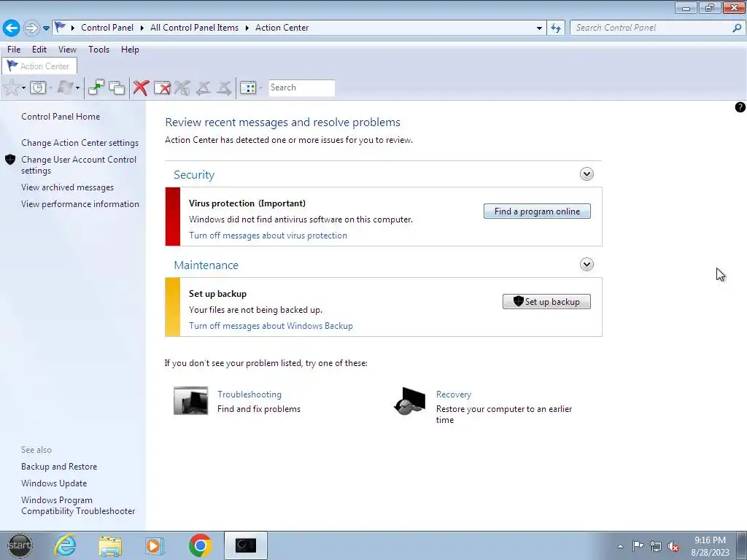Click the taskbar clock showing 9:16 PM

tap(710, 546)
